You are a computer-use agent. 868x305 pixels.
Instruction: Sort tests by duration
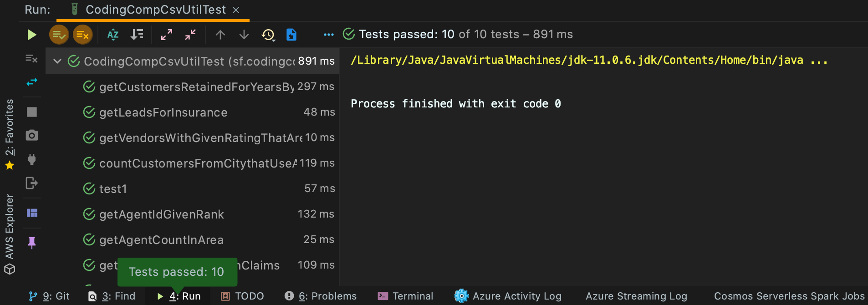point(137,35)
